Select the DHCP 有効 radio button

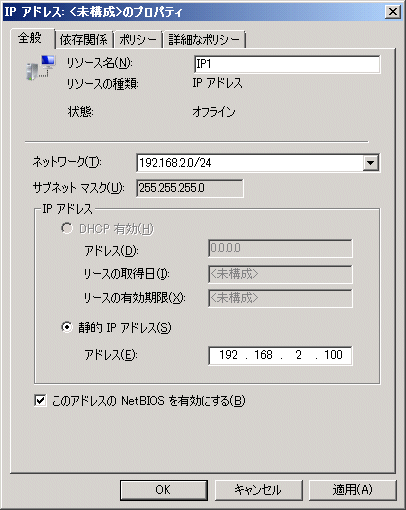[x=67, y=229]
